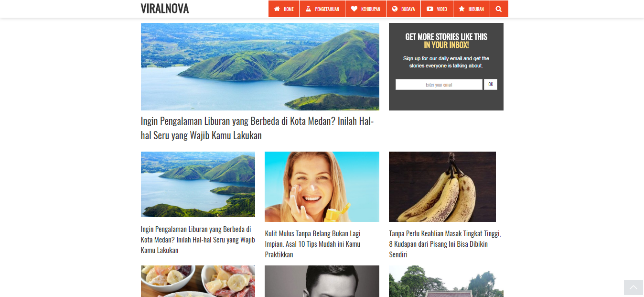Click the back-to-top arrow button
644x297 pixels.
(633, 287)
